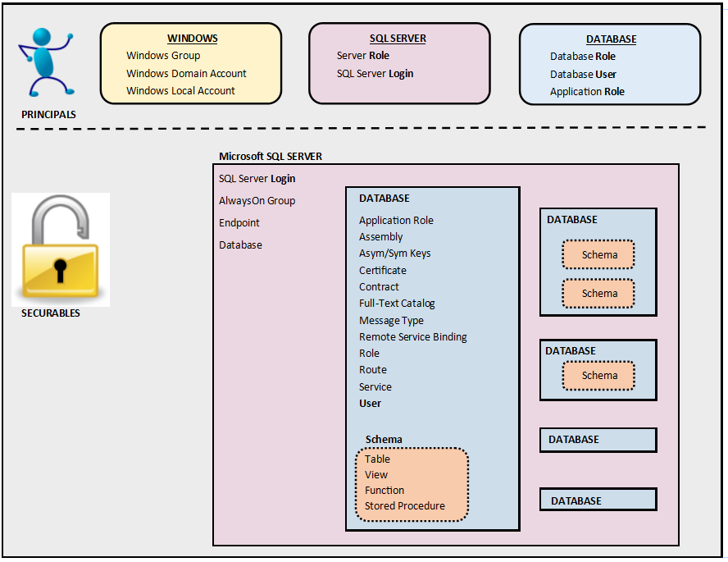This screenshot has width=728, height=562.
Task: Click the DATABASE label of two-schema database box
Action: pos(572,220)
